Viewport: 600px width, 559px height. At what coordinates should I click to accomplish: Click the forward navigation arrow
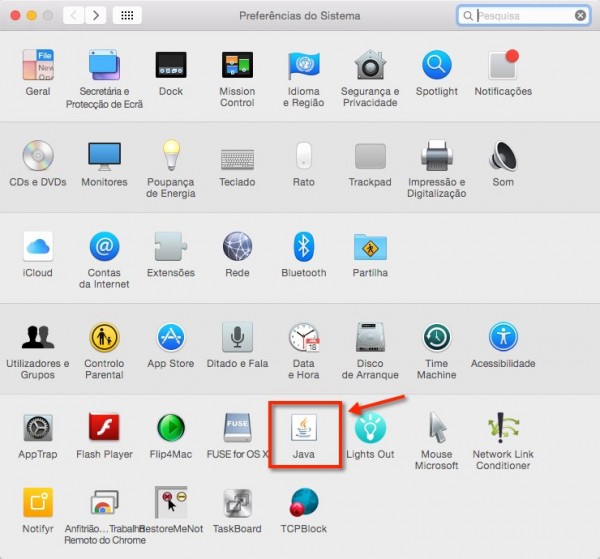pyautogui.click(x=96, y=15)
